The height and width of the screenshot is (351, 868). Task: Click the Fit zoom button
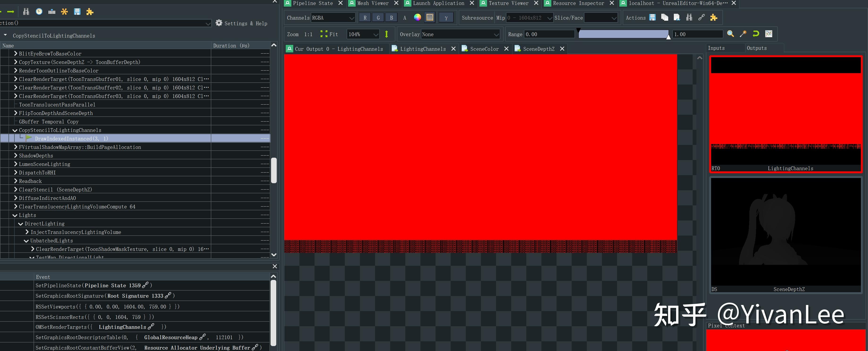tap(329, 34)
